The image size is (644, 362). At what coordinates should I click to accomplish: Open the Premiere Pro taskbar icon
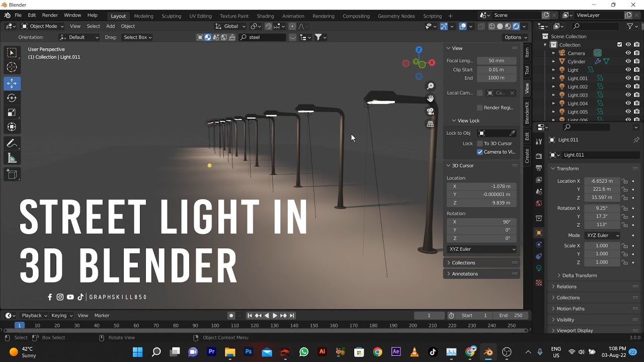pyautogui.click(x=211, y=352)
